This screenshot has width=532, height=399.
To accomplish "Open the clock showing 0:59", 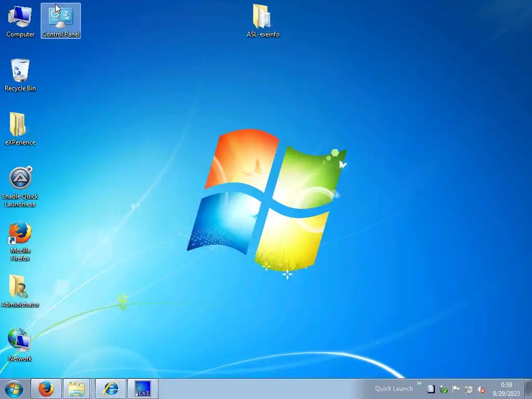I will 506,389.
